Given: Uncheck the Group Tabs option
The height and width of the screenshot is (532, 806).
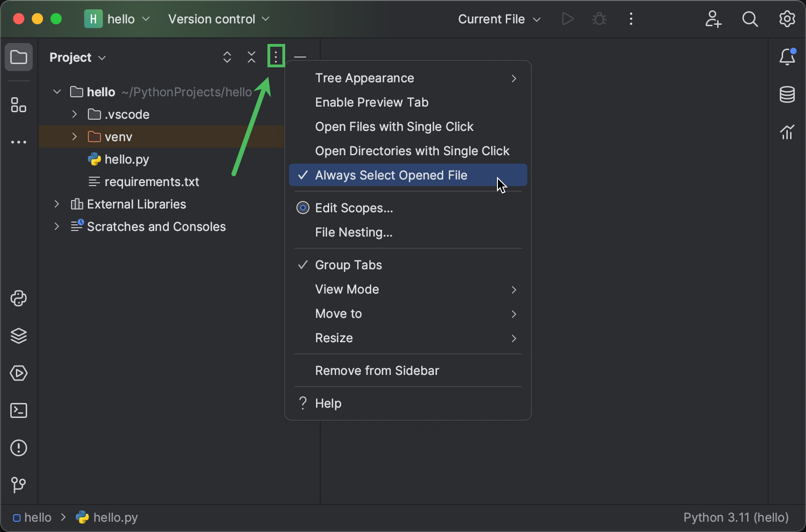Looking at the screenshot, I should point(348,265).
